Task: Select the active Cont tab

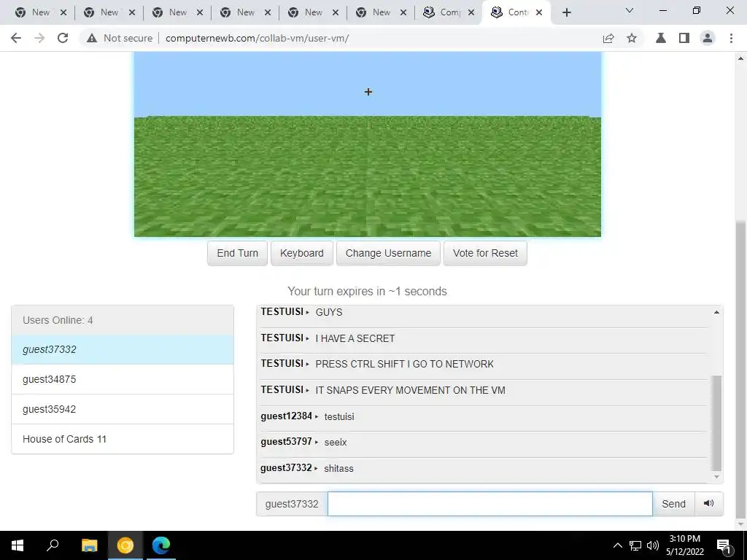Action: click(516, 13)
